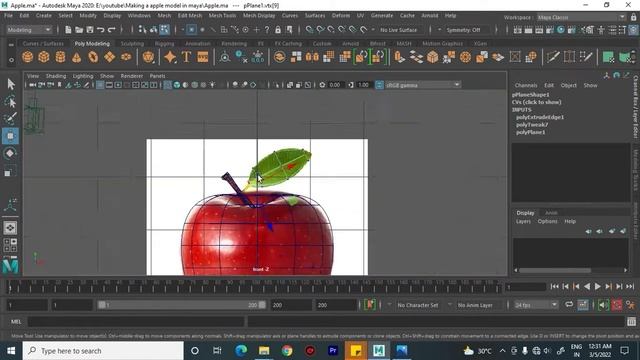The image size is (640, 360).
Task: Open the Mesh Tools menu
Action: pyautogui.click(x=222, y=16)
